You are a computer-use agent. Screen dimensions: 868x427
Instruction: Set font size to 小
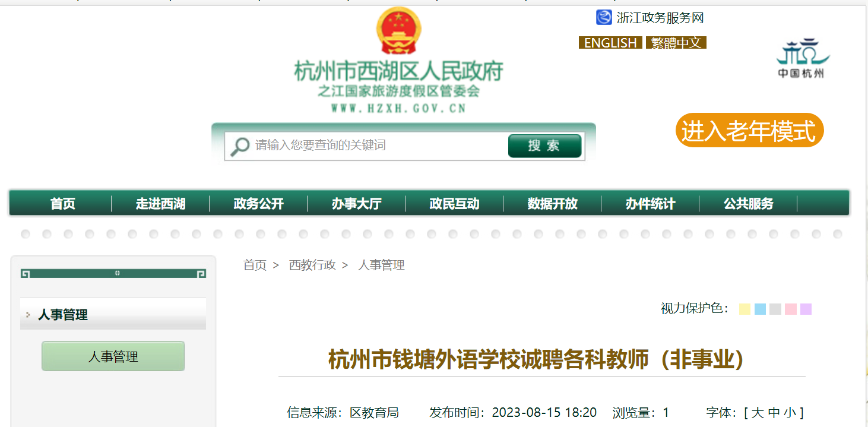(x=790, y=413)
